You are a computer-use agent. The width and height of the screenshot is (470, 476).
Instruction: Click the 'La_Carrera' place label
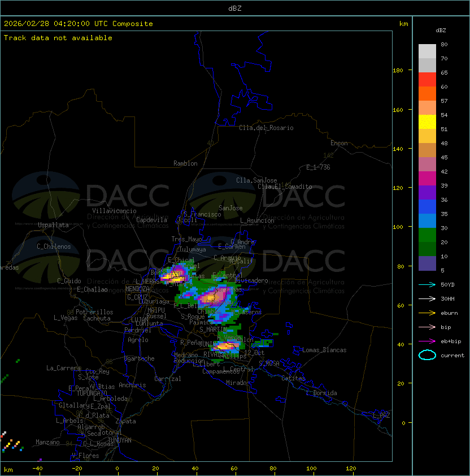tap(63, 368)
